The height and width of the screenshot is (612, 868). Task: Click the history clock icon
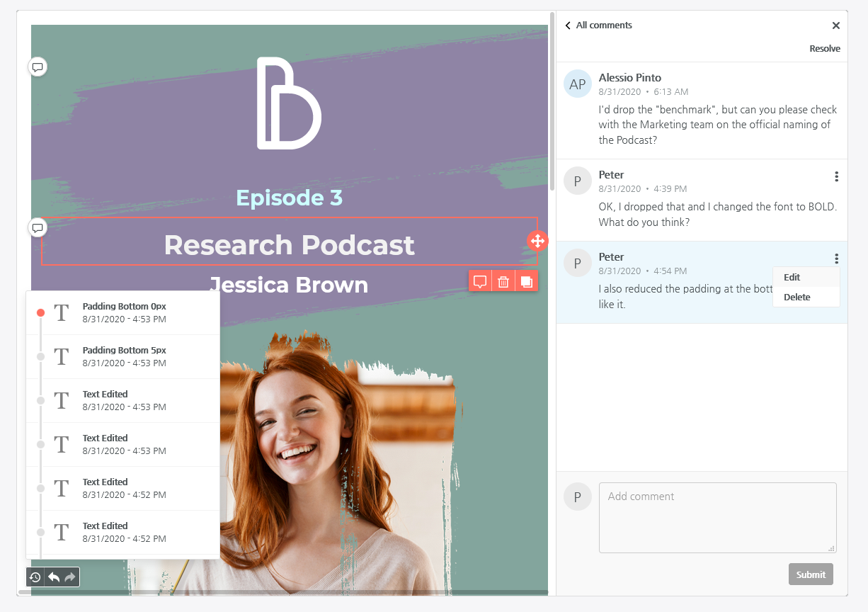coord(35,577)
